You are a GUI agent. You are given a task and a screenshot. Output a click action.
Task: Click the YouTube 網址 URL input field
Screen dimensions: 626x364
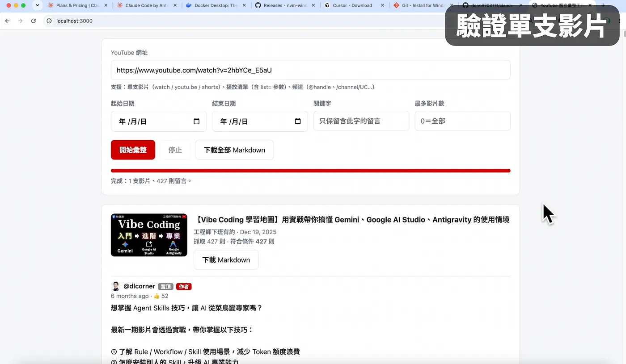[x=310, y=70]
